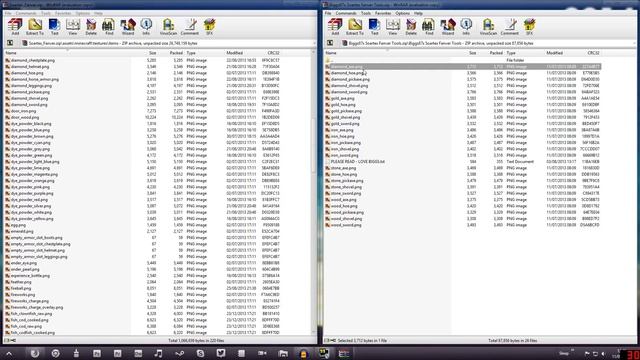Open Twitter app from the taskbar

(221, 353)
